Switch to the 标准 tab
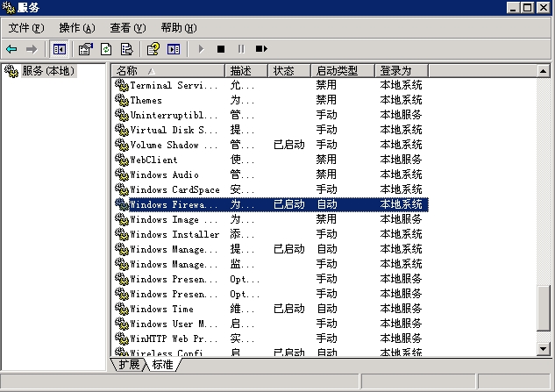The image size is (555, 392). [163, 365]
